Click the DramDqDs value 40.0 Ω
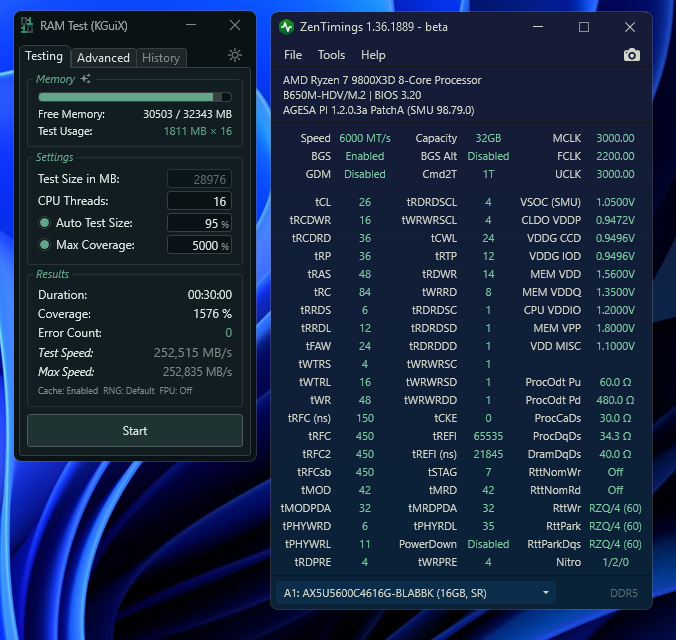 [x=615, y=454]
